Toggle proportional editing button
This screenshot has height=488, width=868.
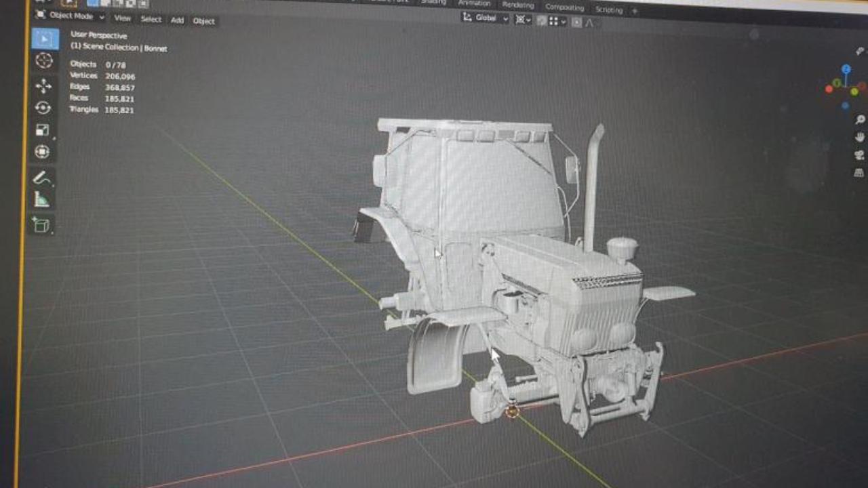click(576, 22)
